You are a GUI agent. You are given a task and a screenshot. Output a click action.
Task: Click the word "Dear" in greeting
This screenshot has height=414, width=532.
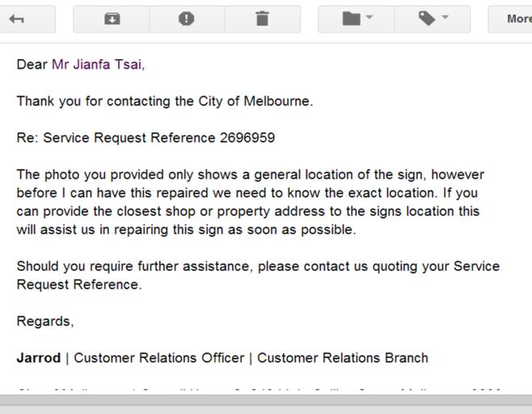[32, 65]
